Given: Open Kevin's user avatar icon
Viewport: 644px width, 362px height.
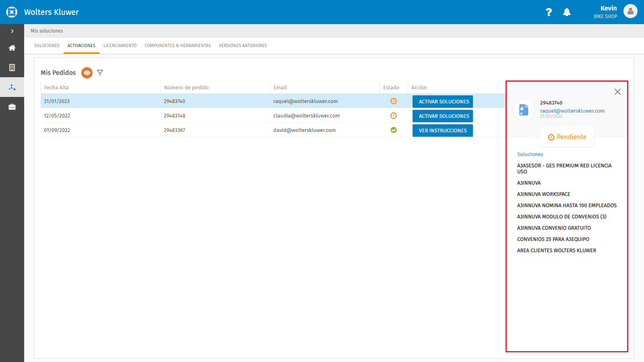Looking at the screenshot, I should pos(630,11).
